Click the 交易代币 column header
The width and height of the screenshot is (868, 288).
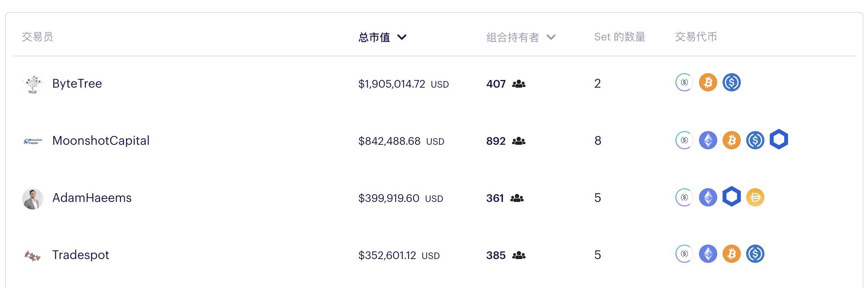[x=696, y=37]
